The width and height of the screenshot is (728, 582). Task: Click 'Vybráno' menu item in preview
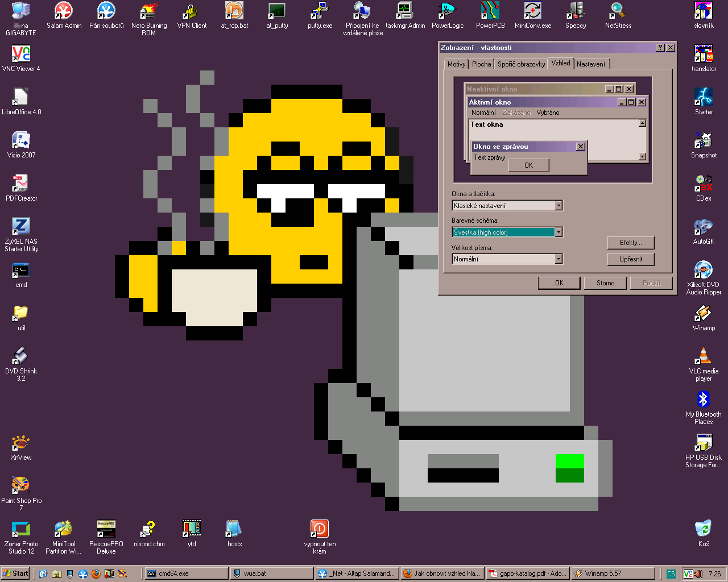548,113
